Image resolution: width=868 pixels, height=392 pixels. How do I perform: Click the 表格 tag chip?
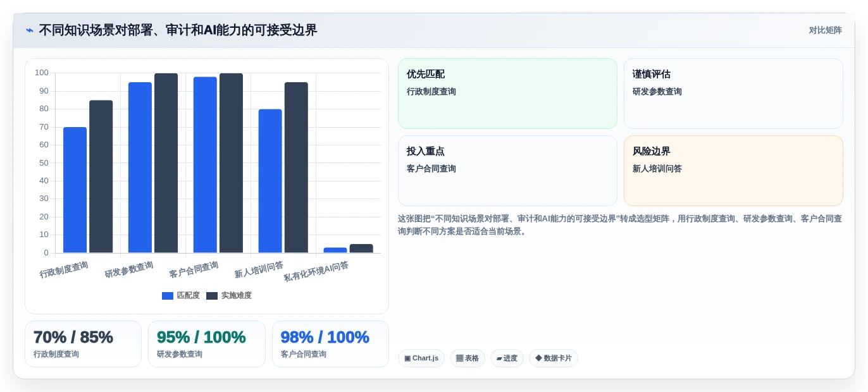click(468, 358)
